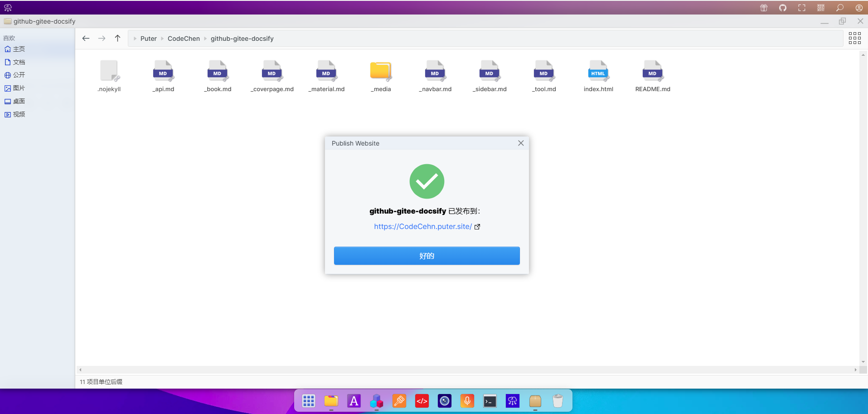Screen dimensions: 868x414
Task: Click the vertical scrollbar up arrow
Action: 863,54
